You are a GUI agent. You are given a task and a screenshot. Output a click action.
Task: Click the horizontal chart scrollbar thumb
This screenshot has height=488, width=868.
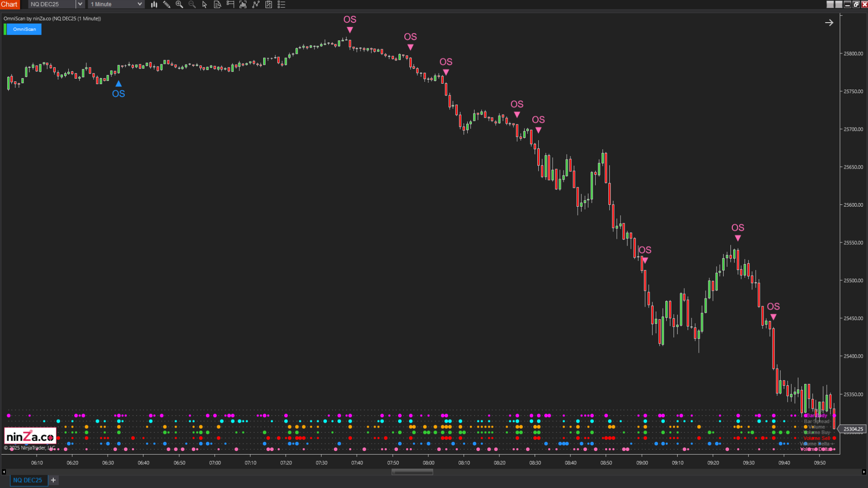click(412, 472)
